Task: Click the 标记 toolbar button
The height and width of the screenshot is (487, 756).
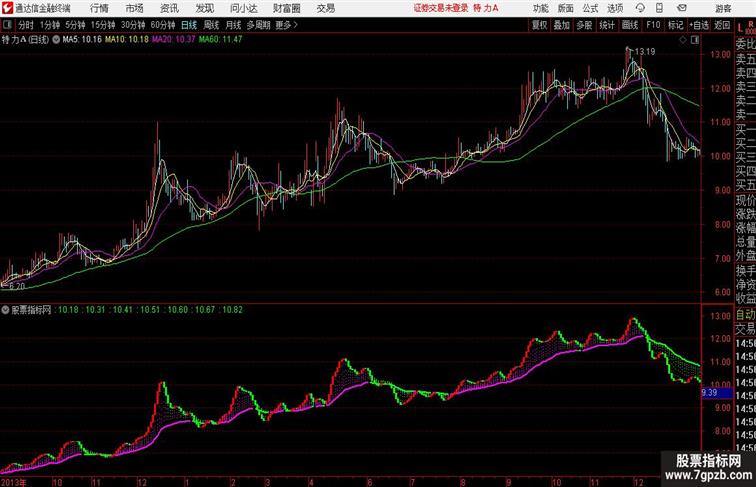Action: (675, 25)
